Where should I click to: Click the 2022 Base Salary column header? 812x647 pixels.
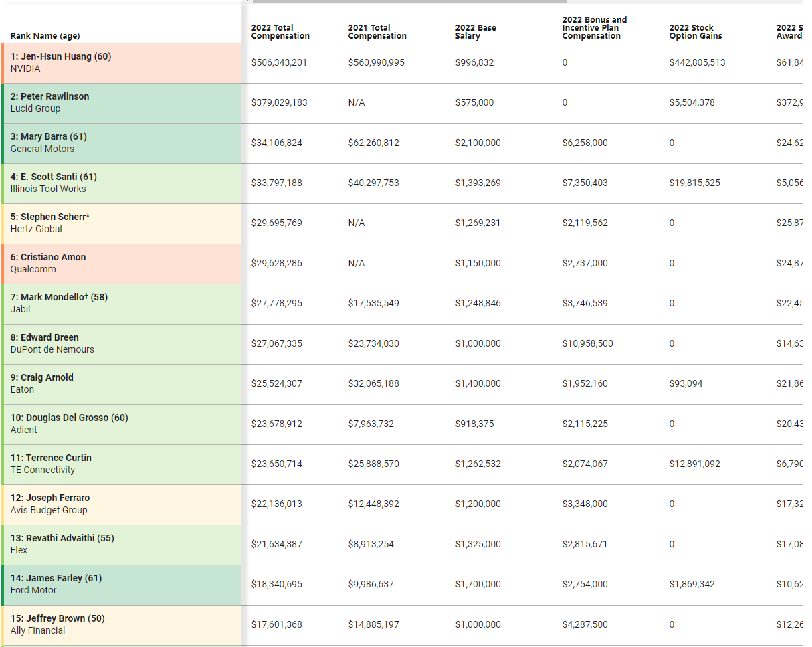tap(476, 32)
